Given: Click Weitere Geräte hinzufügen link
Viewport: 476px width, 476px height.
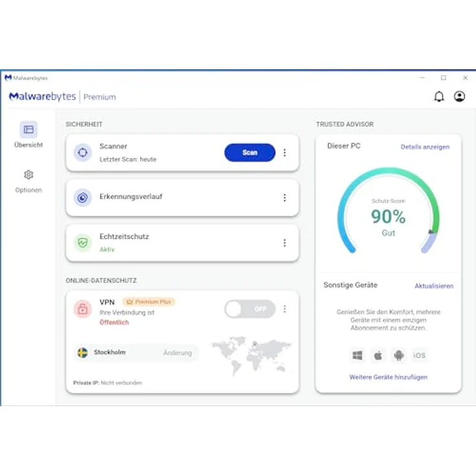Looking at the screenshot, I should pyautogui.click(x=388, y=377).
